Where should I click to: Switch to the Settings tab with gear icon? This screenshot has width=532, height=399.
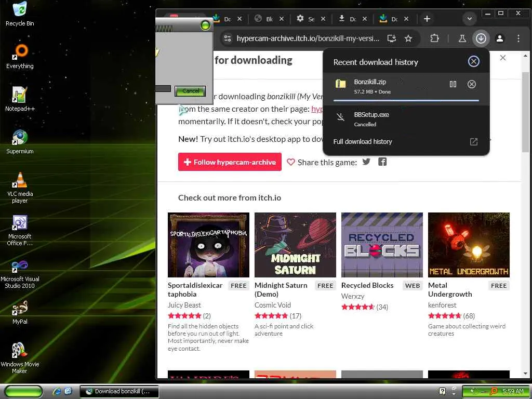305,19
